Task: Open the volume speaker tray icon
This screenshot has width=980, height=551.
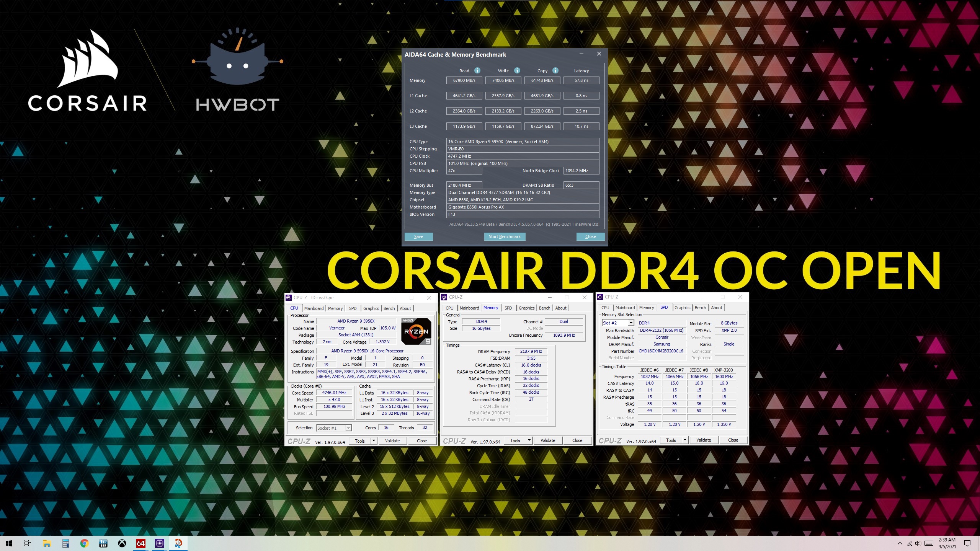Action: 918,544
